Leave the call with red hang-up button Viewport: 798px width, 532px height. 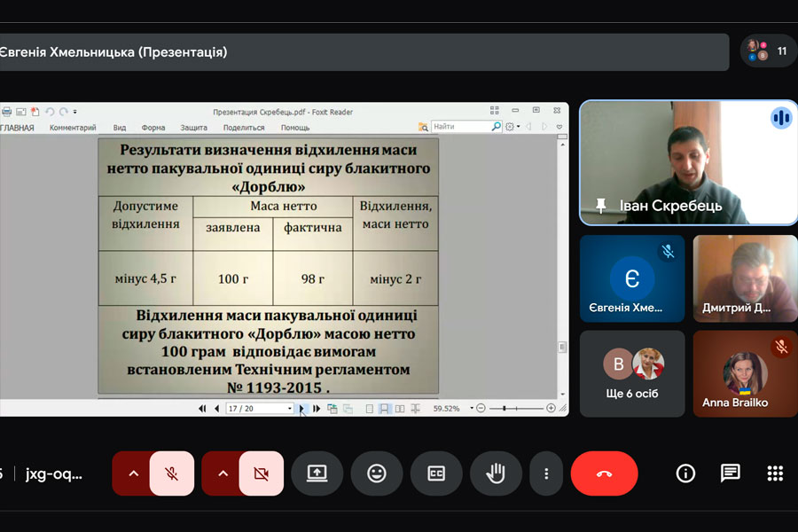pos(604,473)
